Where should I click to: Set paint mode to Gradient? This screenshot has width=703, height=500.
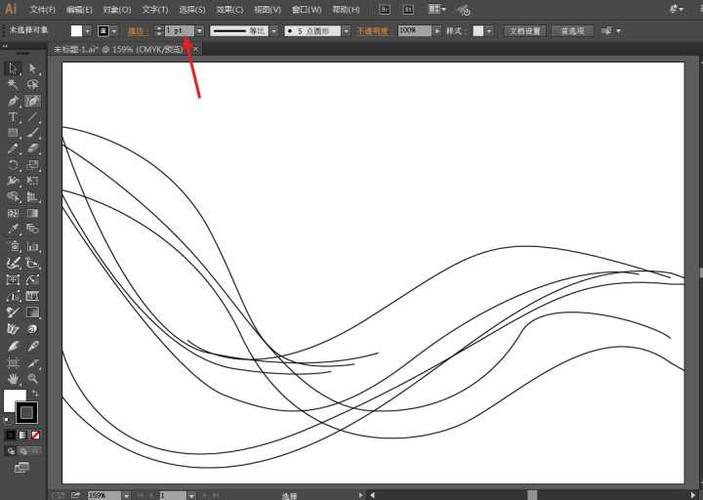point(23,435)
